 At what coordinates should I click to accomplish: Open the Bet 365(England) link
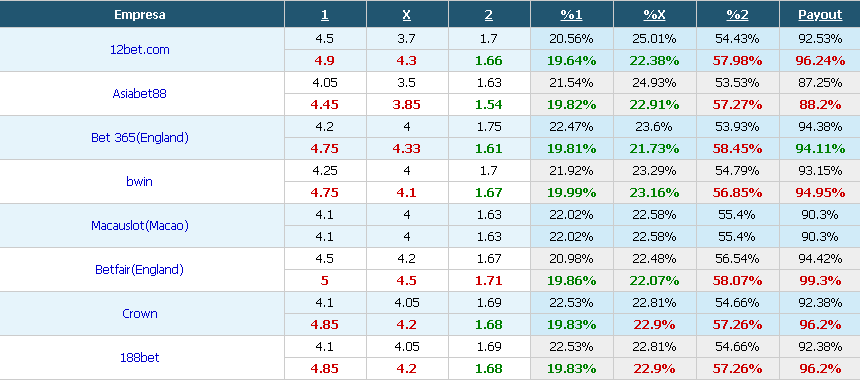(140, 138)
